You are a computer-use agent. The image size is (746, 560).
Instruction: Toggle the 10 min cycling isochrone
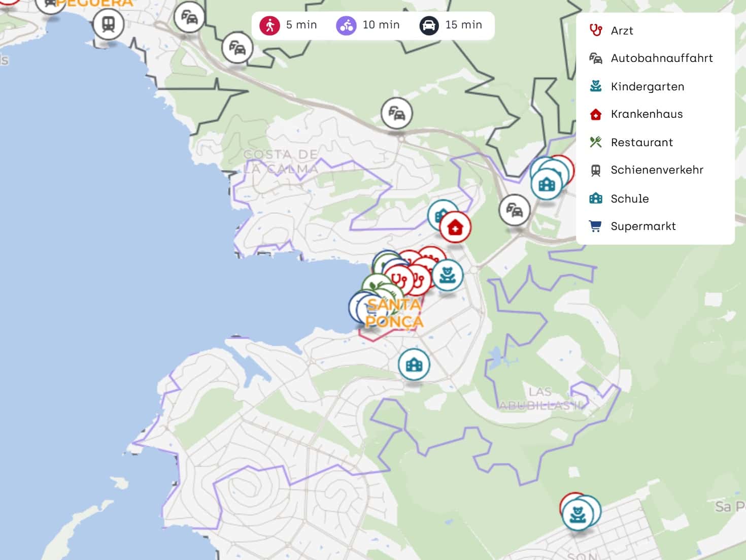pyautogui.click(x=368, y=25)
